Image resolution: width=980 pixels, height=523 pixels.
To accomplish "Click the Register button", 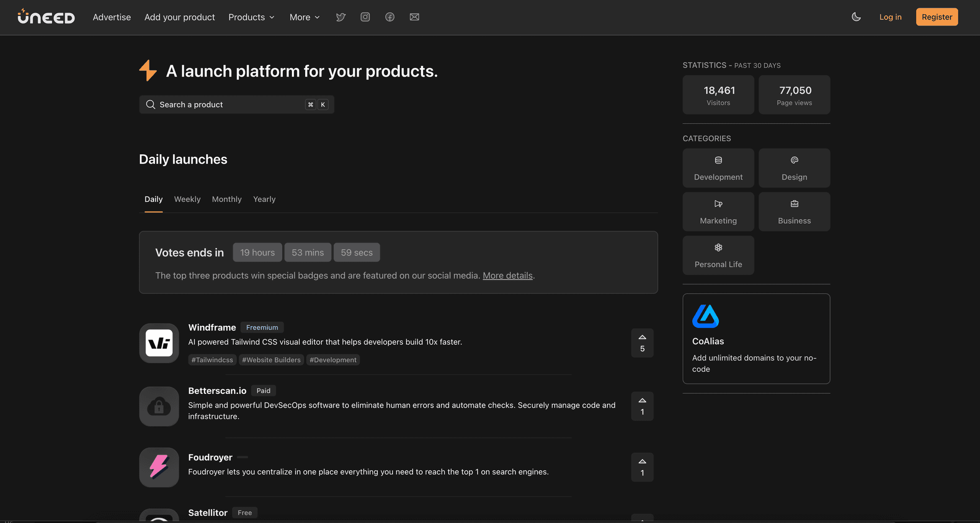I will tap(937, 17).
